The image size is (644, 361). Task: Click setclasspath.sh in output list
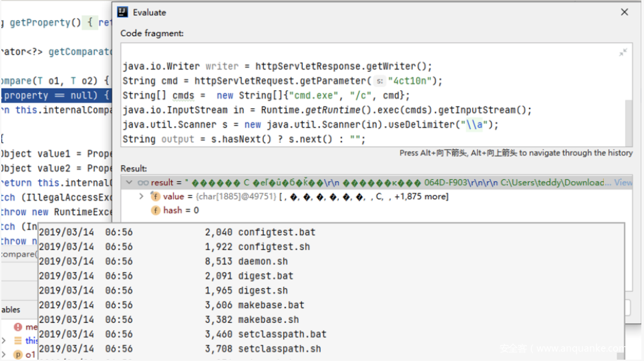pyautogui.click(x=280, y=349)
